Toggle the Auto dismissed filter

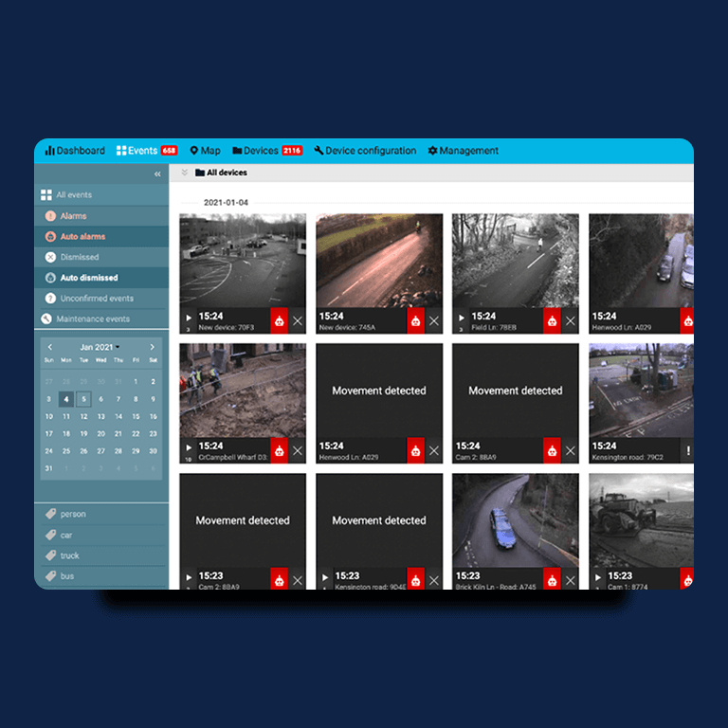click(x=88, y=278)
